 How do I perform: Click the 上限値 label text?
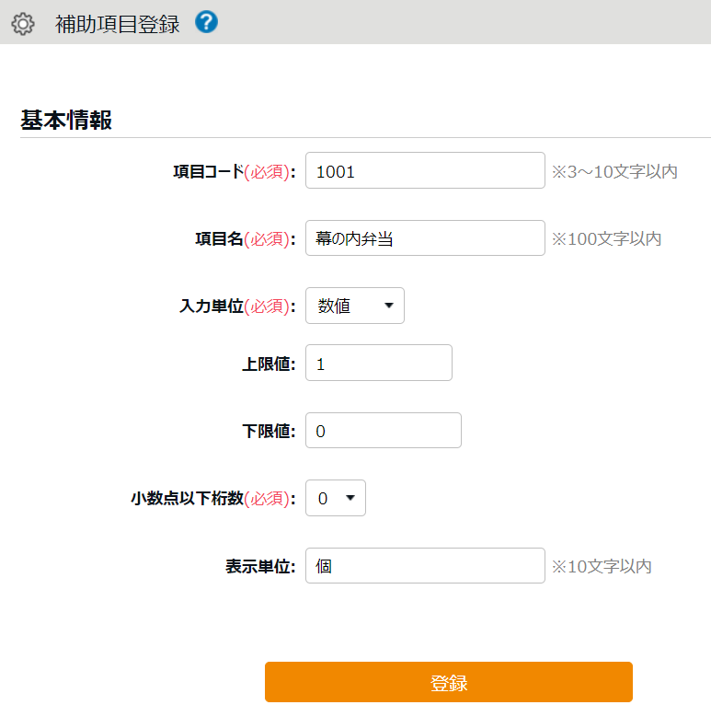[x=268, y=364]
